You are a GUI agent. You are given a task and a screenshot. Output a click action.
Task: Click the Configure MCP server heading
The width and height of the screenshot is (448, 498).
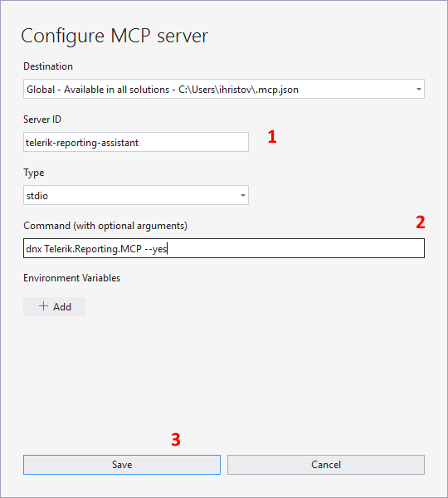coord(114,36)
